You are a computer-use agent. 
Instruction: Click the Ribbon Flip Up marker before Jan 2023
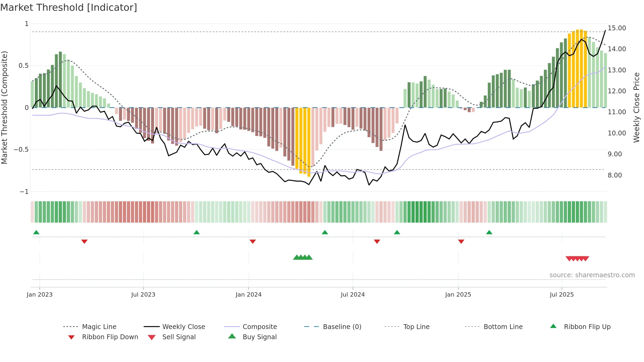click(36, 232)
